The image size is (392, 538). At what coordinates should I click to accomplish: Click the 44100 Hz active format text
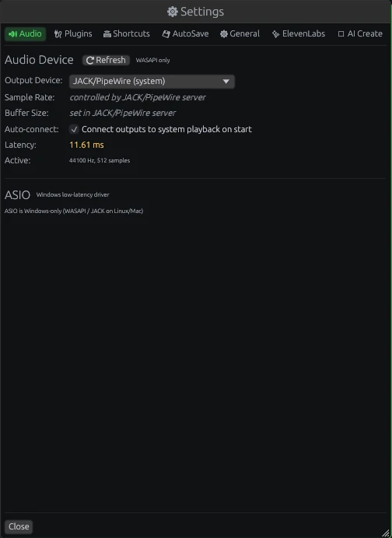[100, 161]
